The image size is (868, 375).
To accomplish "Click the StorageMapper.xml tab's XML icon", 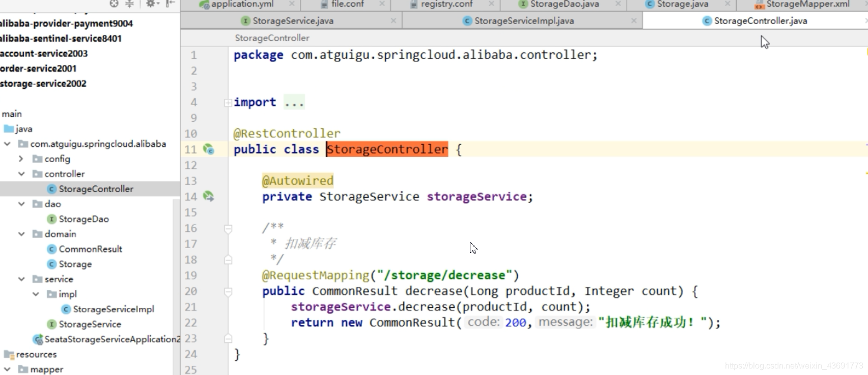I will point(760,5).
